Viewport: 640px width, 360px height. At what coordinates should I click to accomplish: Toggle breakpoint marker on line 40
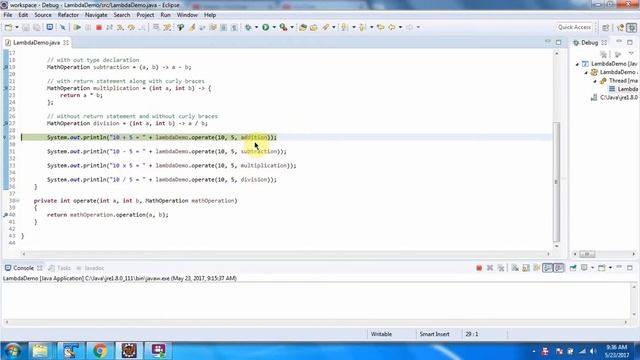coord(5,215)
